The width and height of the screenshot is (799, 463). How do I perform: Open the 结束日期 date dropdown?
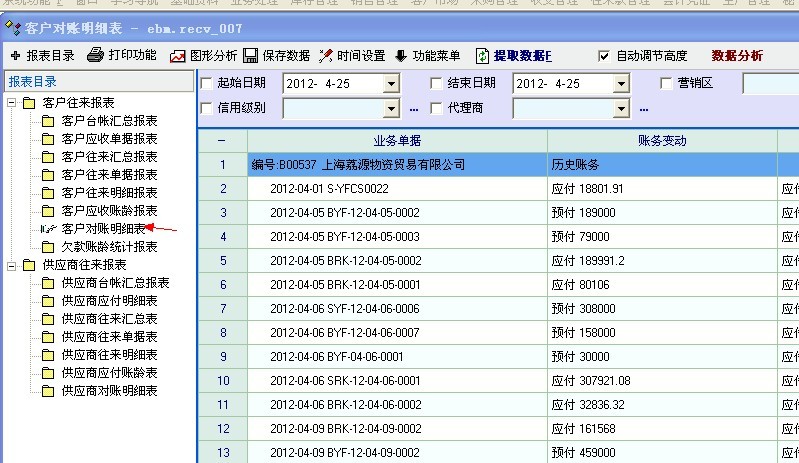click(x=621, y=84)
